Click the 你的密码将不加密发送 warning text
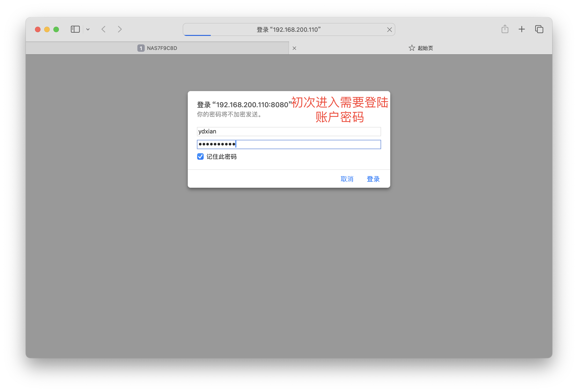The width and height of the screenshot is (578, 392). coord(229,114)
